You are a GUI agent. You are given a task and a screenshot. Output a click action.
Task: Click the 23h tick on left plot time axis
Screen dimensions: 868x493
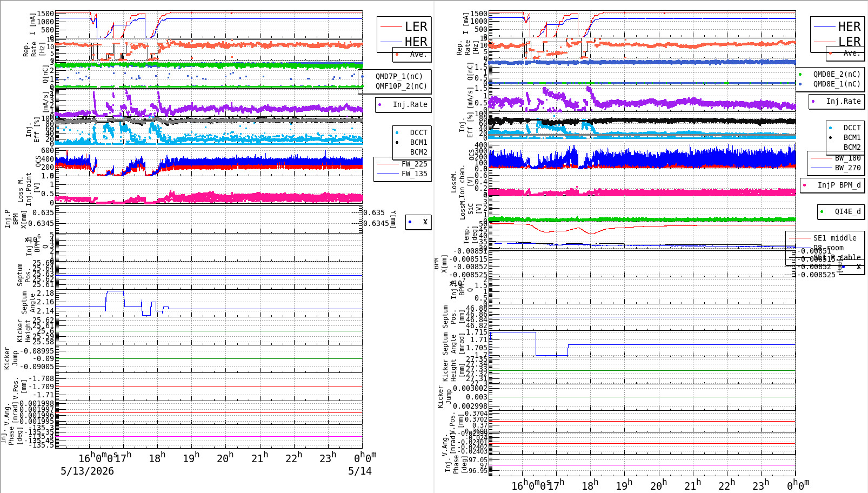point(328,458)
